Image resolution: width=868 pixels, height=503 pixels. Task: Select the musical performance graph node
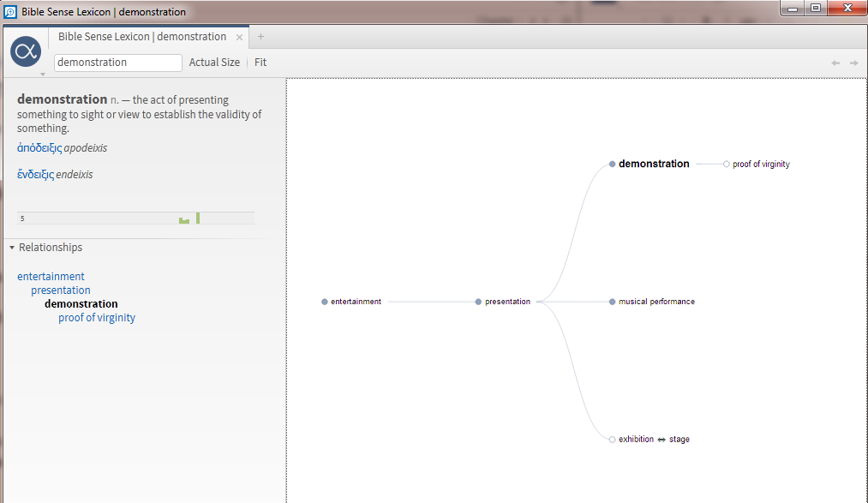click(x=652, y=302)
